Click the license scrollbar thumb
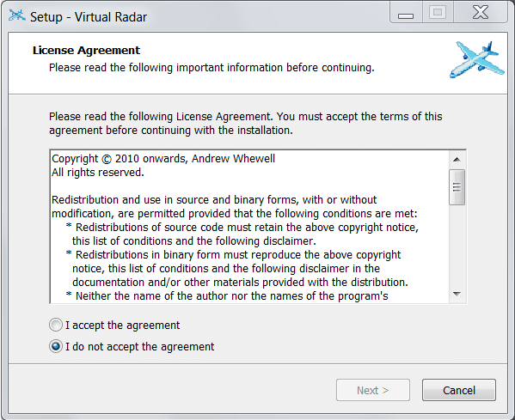This screenshot has height=420, width=515. point(457,187)
